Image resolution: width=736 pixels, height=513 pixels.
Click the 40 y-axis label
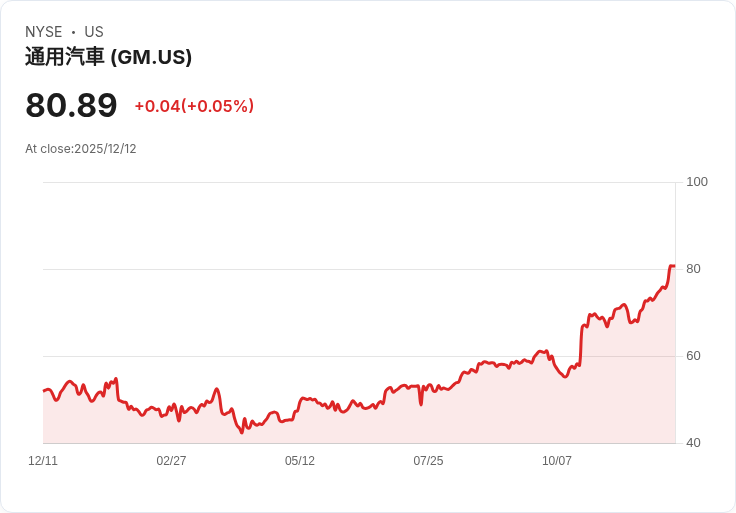[693, 443]
